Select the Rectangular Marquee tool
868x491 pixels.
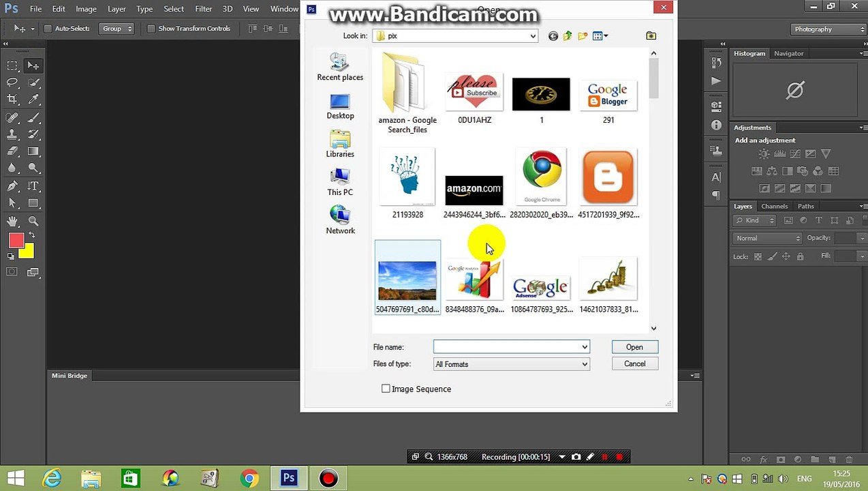[x=12, y=65]
